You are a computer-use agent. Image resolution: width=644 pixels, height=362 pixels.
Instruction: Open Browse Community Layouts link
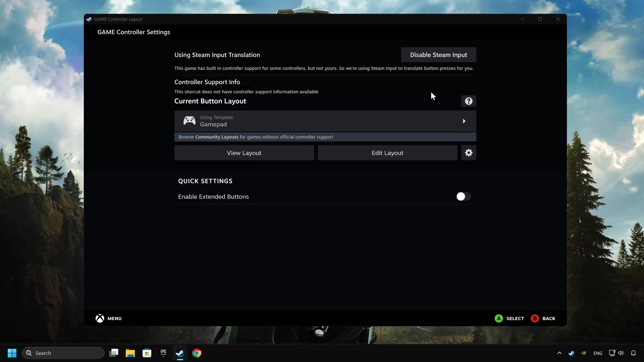[325, 137]
